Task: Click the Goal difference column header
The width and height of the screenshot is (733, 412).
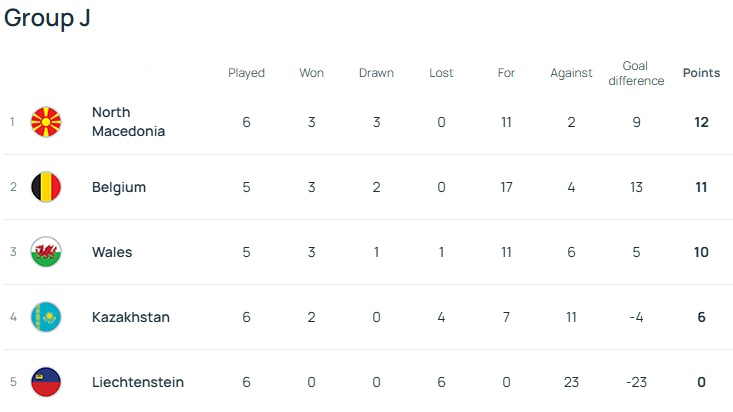Action: (x=636, y=73)
